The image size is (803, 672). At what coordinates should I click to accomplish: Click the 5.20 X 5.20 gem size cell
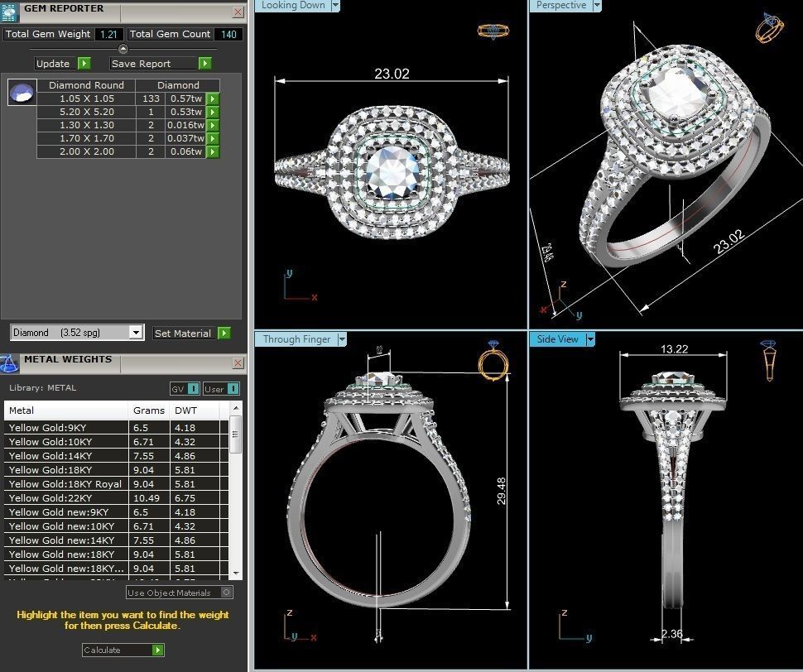coord(87,112)
